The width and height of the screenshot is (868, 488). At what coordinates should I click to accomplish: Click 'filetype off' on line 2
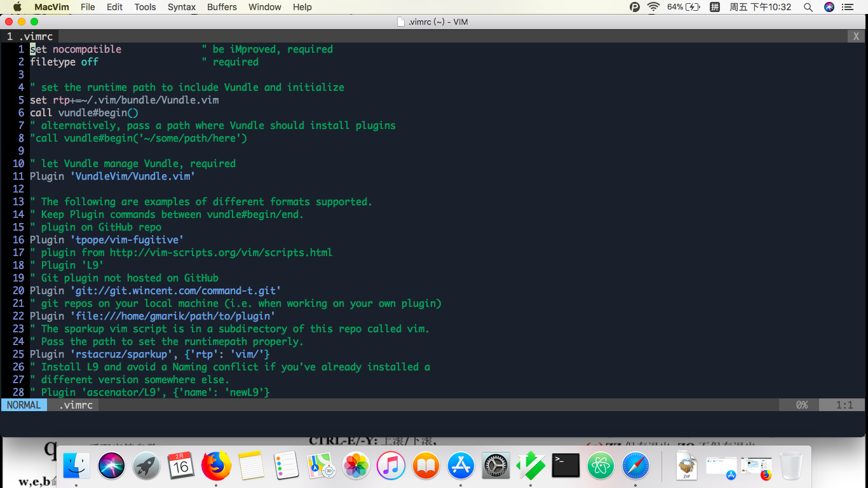(64, 62)
